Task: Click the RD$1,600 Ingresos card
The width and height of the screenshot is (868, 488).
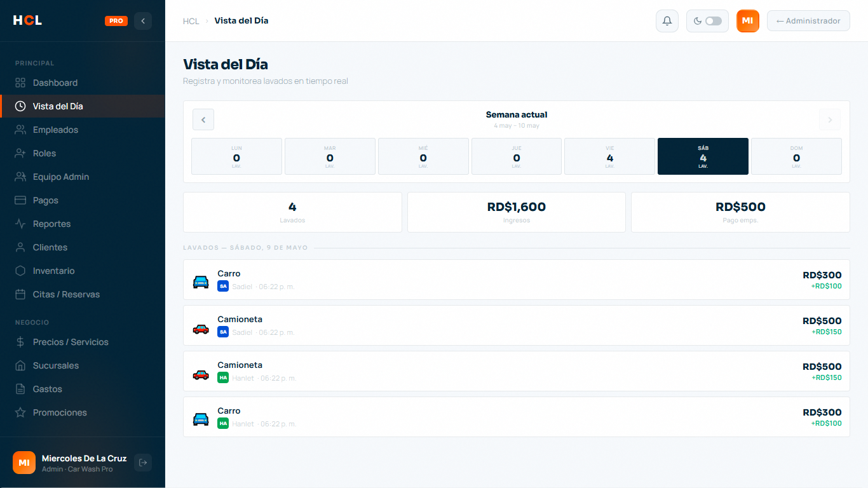Action: (x=517, y=212)
